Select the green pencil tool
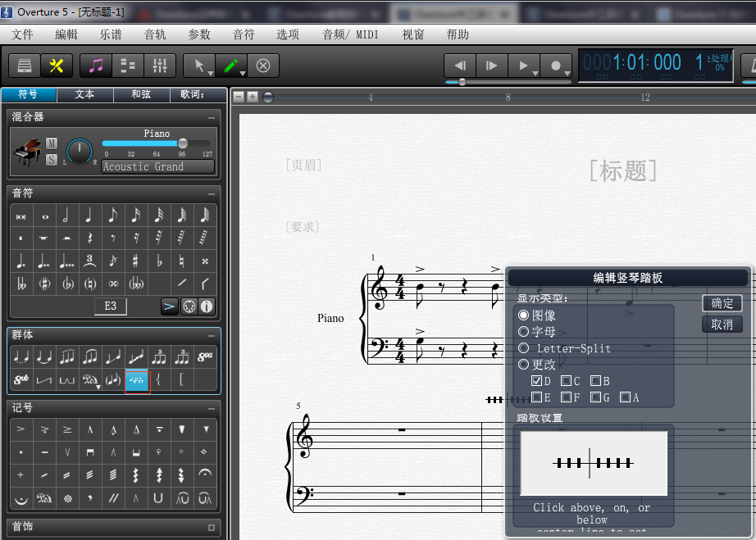Viewport: 756px width, 540px height. pos(230,66)
